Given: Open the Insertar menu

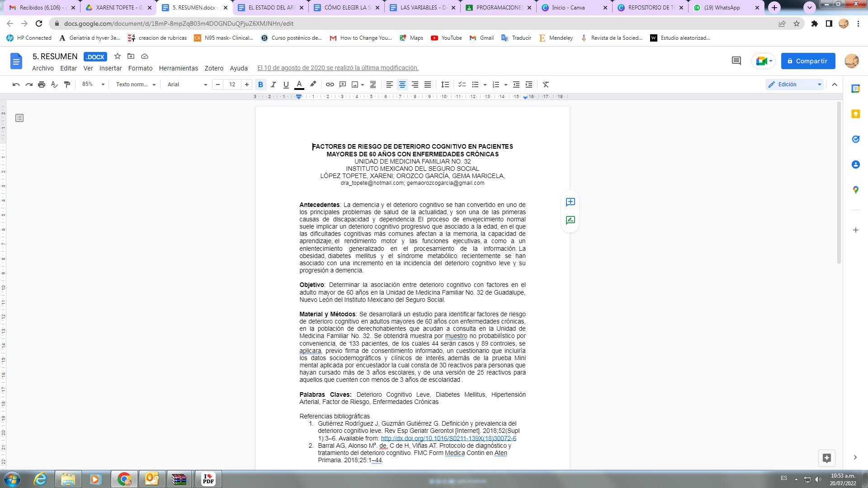Looking at the screenshot, I should click(111, 68).
